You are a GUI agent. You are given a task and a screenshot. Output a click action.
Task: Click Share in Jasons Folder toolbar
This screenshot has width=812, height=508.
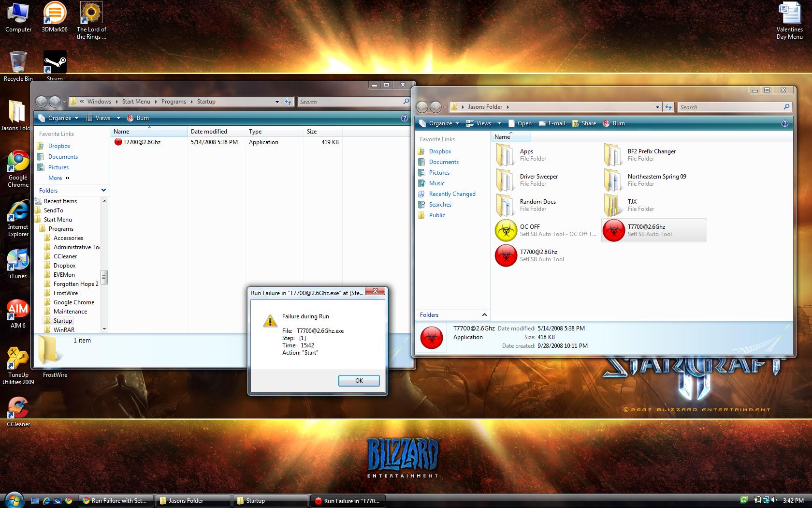coord(584,123)
